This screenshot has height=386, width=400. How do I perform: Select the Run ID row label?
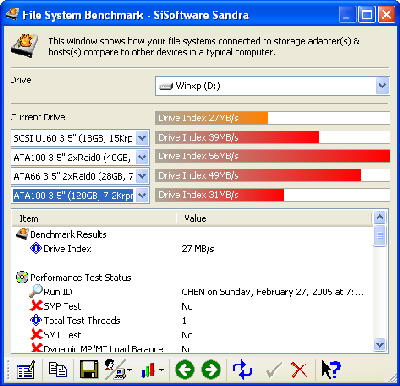click(x=58, y=292)
